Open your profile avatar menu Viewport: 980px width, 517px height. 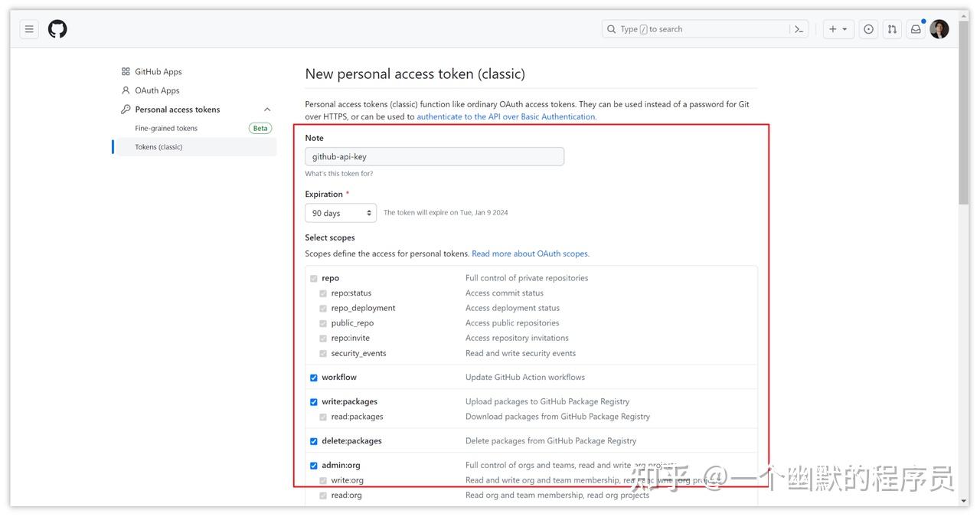(939, 28)
